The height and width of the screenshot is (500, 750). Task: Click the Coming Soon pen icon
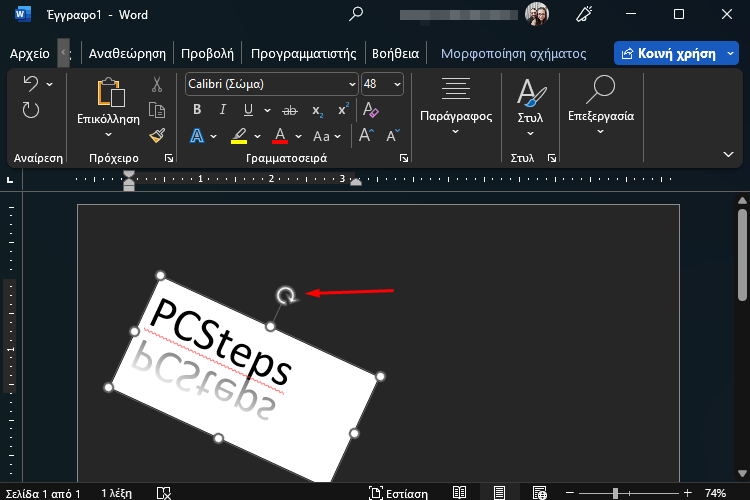pyautogui.click(x=584, y=14)
